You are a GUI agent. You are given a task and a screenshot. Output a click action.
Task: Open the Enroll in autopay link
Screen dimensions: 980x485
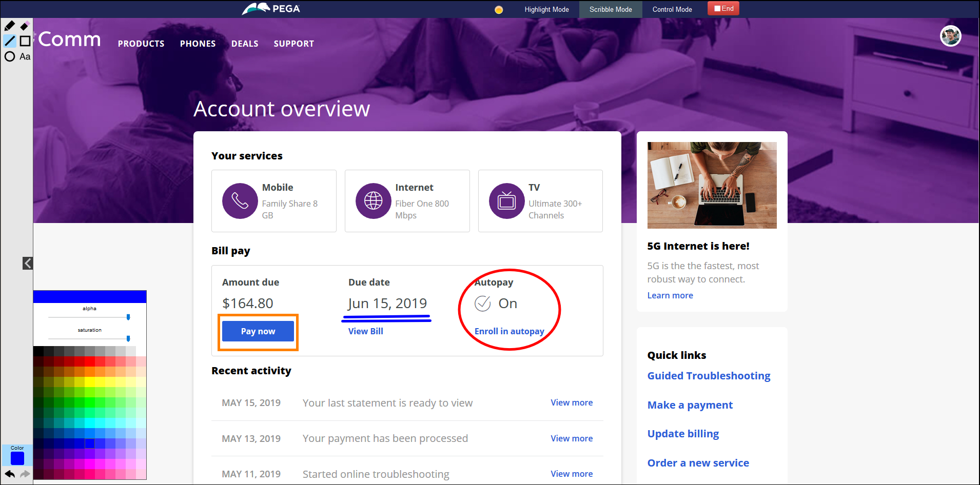[x=509, y=331]
